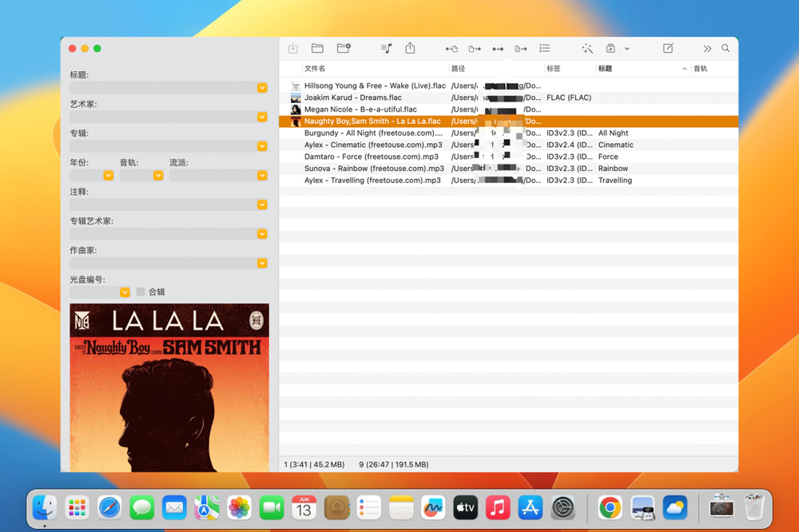Convert Filename to Tag icon
The height and width of the screenshot is (532, 799).
click(475, 49)
